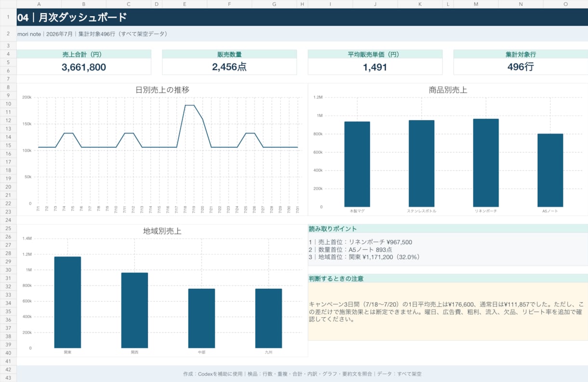Click the 関西 bar in region chart
This screenshot has width=588, height=382.
(x=134, y=310)
